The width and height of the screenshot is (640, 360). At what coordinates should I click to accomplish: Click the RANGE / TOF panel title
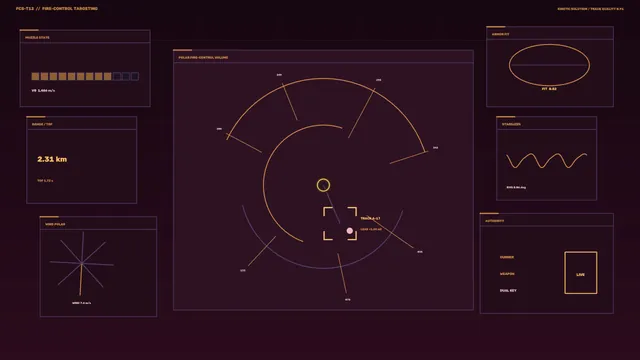42,124
